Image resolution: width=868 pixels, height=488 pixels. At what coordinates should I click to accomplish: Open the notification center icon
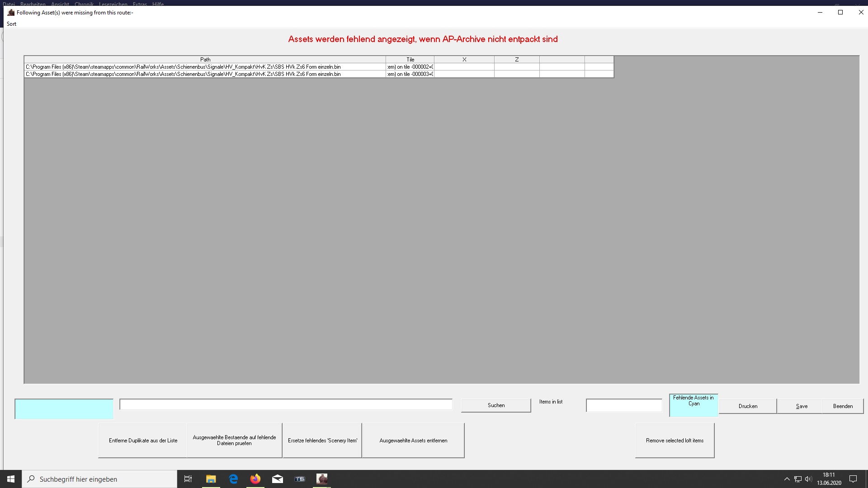tap(853, 479)
